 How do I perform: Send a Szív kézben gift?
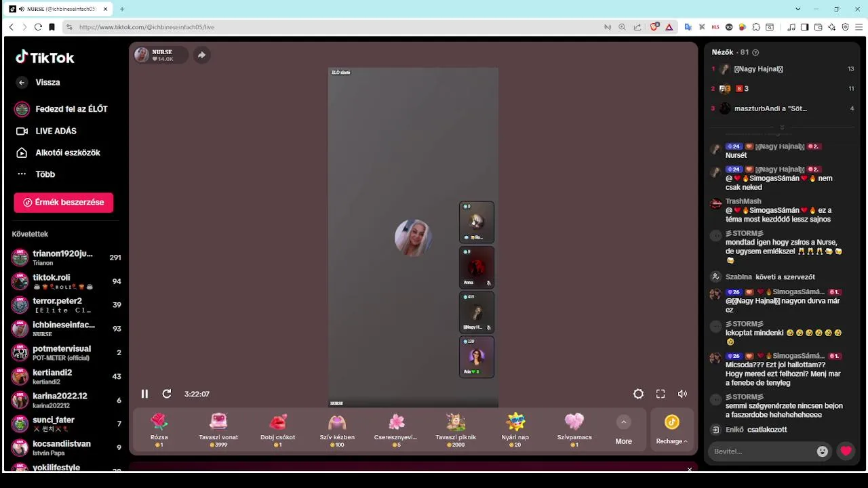[337, 430]
